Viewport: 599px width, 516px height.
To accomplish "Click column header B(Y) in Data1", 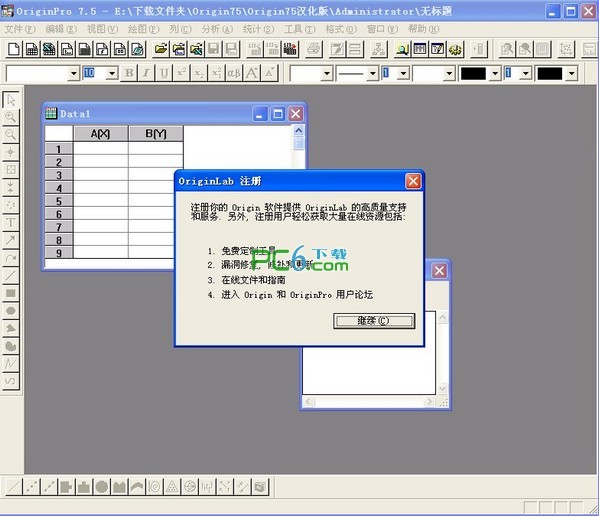I will pos(156,134).
